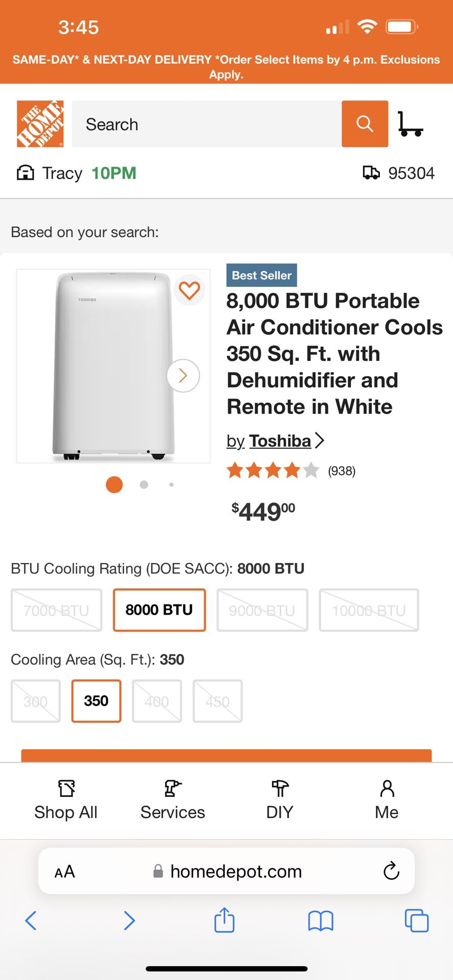
Task: Add product to favorites with heart icon
Action: pos(189,290)
